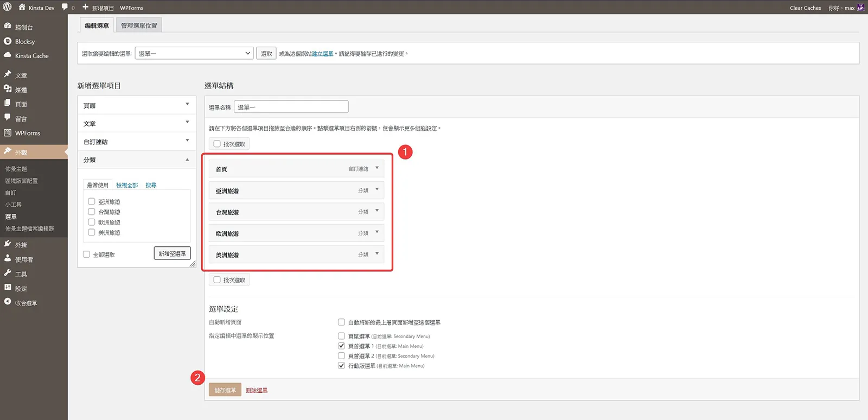Check the 歐洲旅遊 category checkbox
The image size is (868, 420).
coord(92,222)
